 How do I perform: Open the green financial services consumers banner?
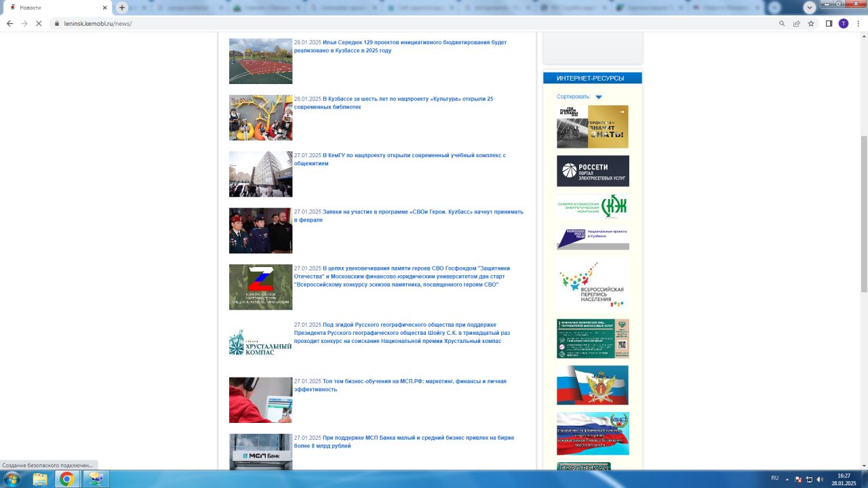593,338
